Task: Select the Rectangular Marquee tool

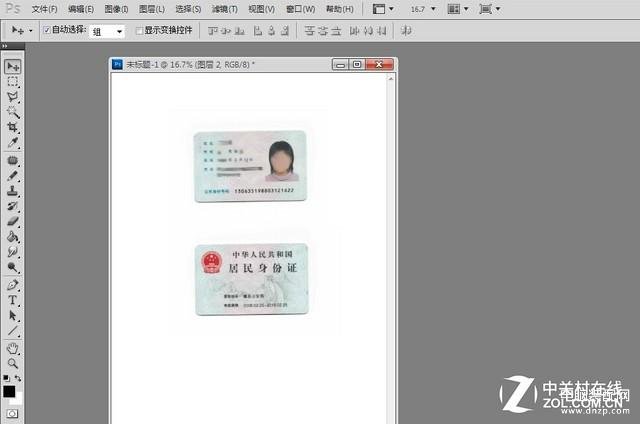Action: (13, 82)
